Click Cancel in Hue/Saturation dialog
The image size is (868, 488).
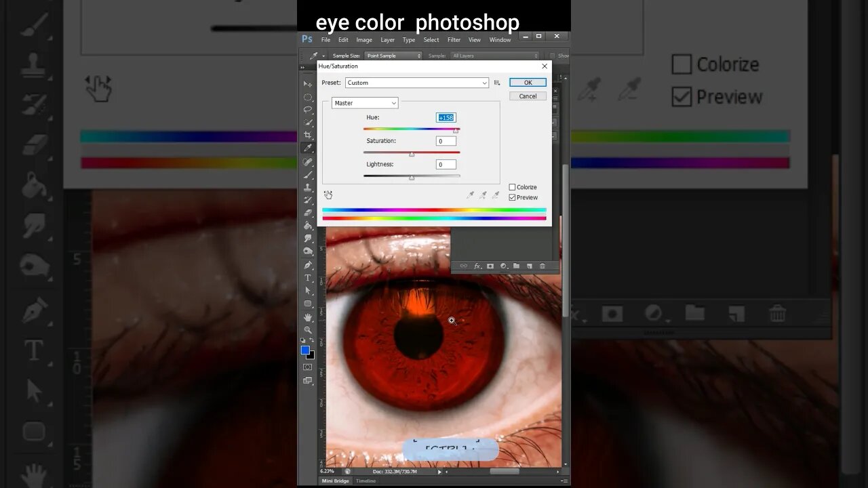[528, 96]
